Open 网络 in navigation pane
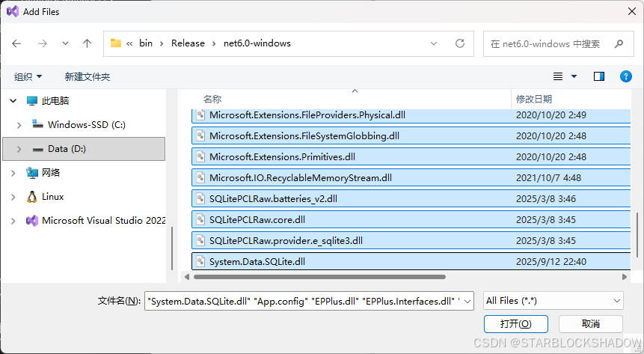The height and width of the screenshot is (354, 644). pos(51,173)
